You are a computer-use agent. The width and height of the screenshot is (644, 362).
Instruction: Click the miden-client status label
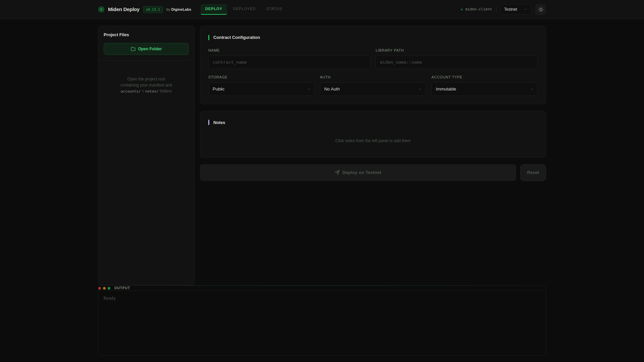478,9
